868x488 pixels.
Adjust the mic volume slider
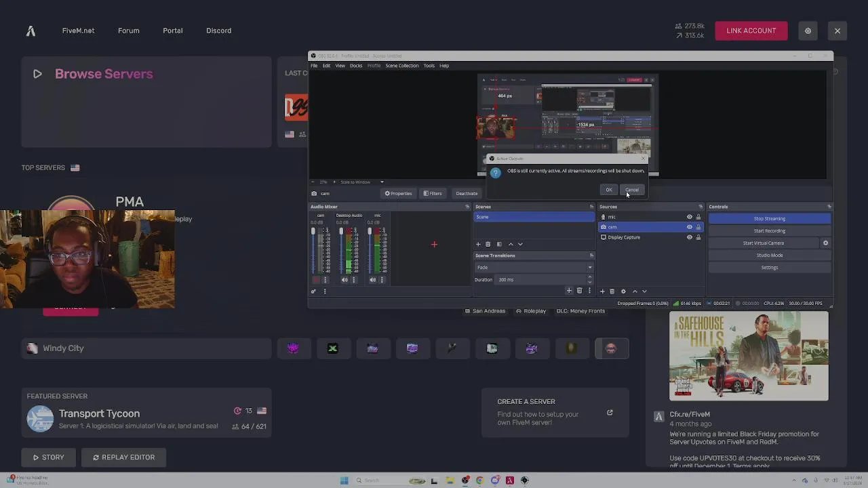(370, 250)
